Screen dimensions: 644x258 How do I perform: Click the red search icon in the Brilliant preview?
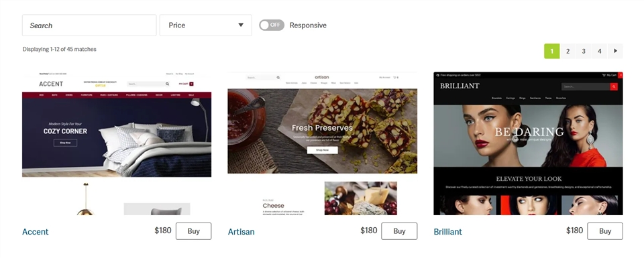(614, 86)
